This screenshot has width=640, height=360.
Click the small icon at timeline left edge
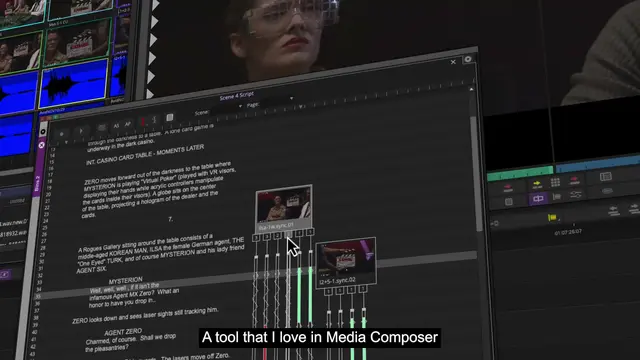coord(494,223)
